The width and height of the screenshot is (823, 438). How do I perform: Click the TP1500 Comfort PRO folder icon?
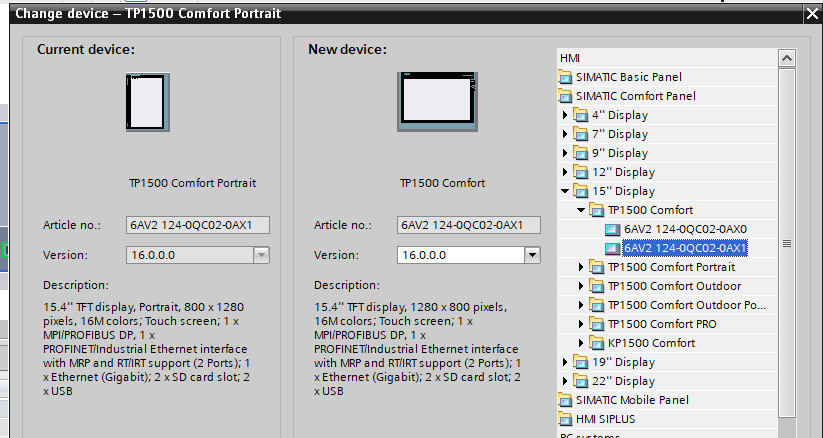(x=597, y=324)
